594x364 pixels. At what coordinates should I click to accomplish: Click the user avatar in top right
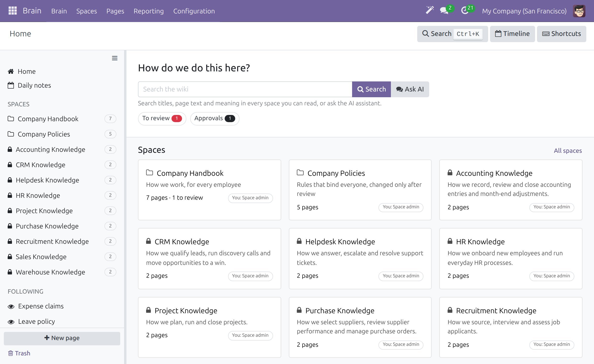(x=579, y=11)
